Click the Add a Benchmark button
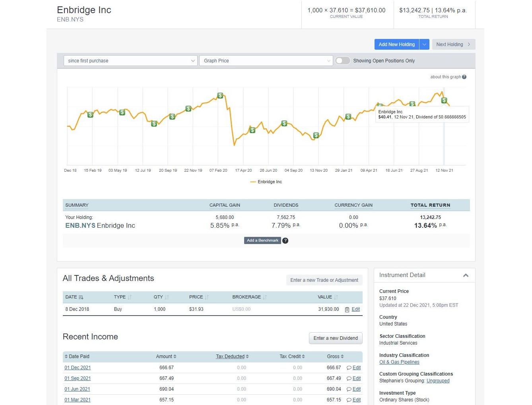This screenshot has height=405, width=532. pyautogui.click(x=263, y=240)
